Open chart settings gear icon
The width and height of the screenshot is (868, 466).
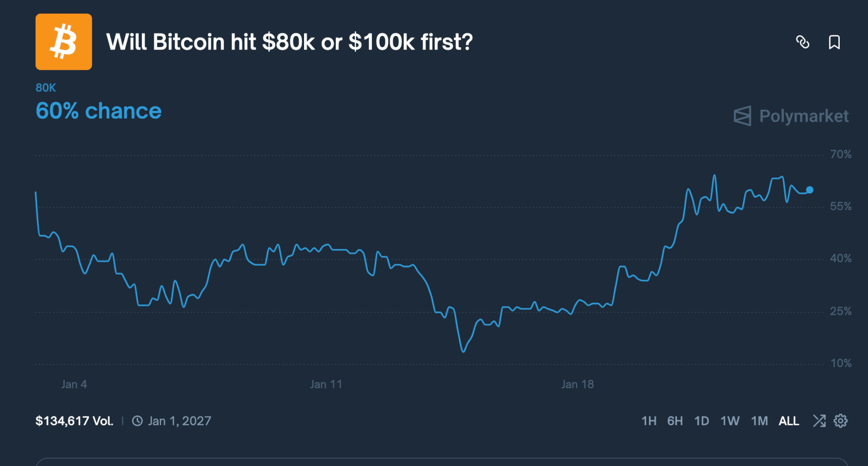pyautogui.click(x=841, y=421)
